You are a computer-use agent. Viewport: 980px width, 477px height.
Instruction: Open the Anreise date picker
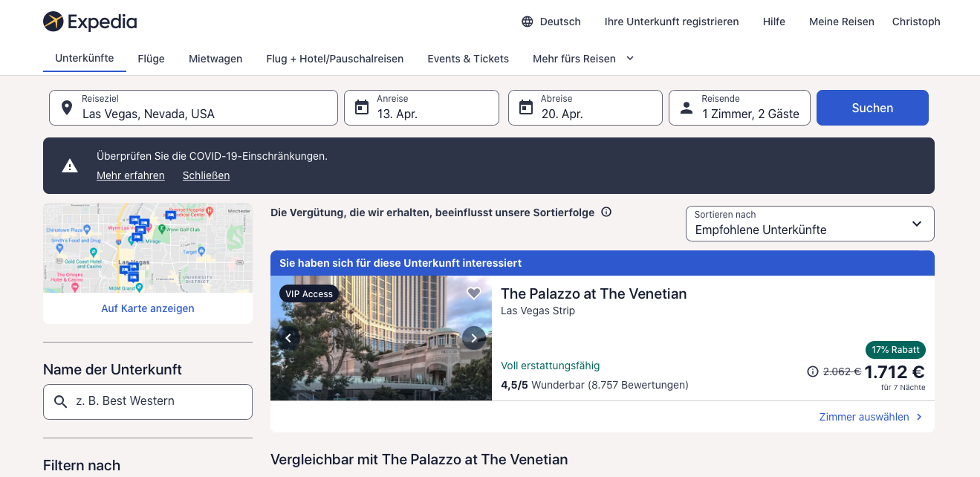tap(421, 108)
